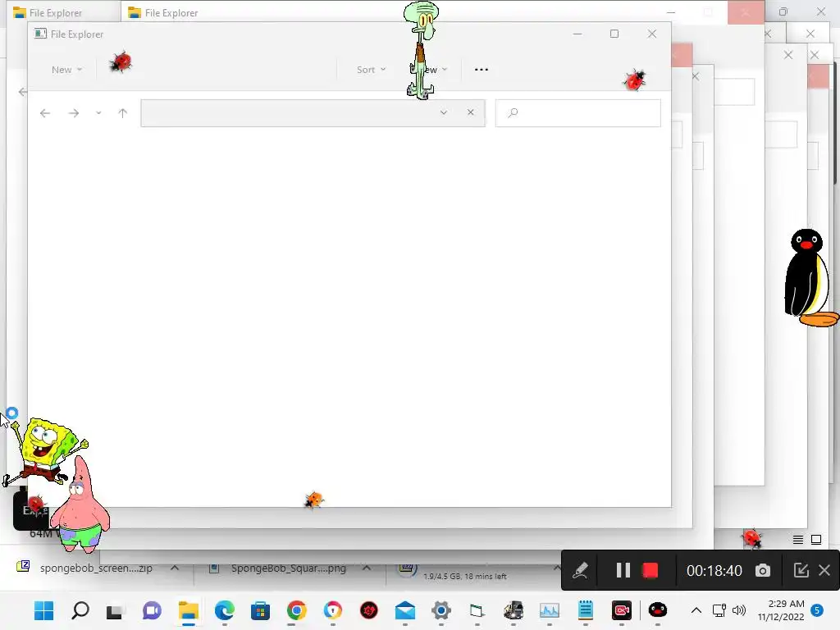Open the performance graph app on taskbar
The width and height of the screenshot is (840, 630).
click(x=549, y=610)
